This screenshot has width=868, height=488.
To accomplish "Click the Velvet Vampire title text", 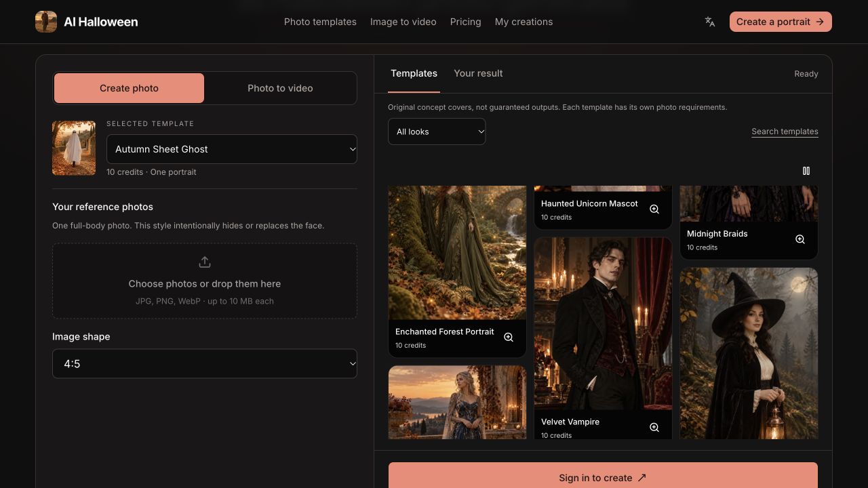I will tap(570, 422).
